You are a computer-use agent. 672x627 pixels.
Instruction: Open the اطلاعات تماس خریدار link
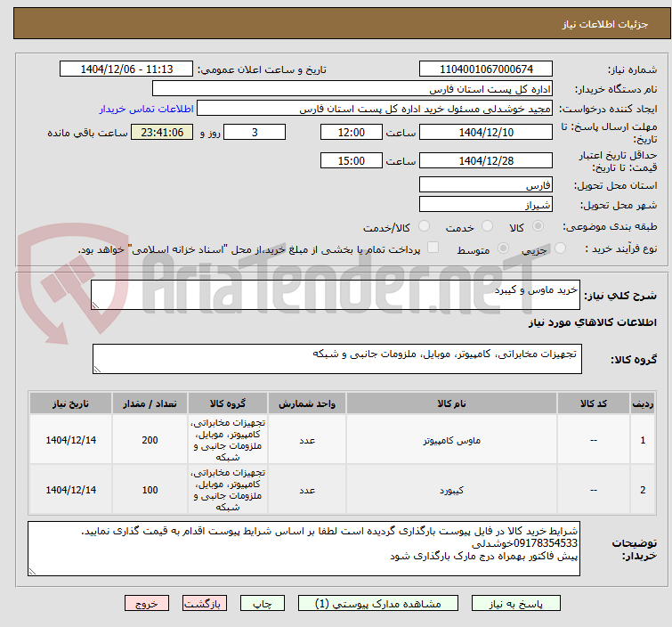[x=147, y=109]
